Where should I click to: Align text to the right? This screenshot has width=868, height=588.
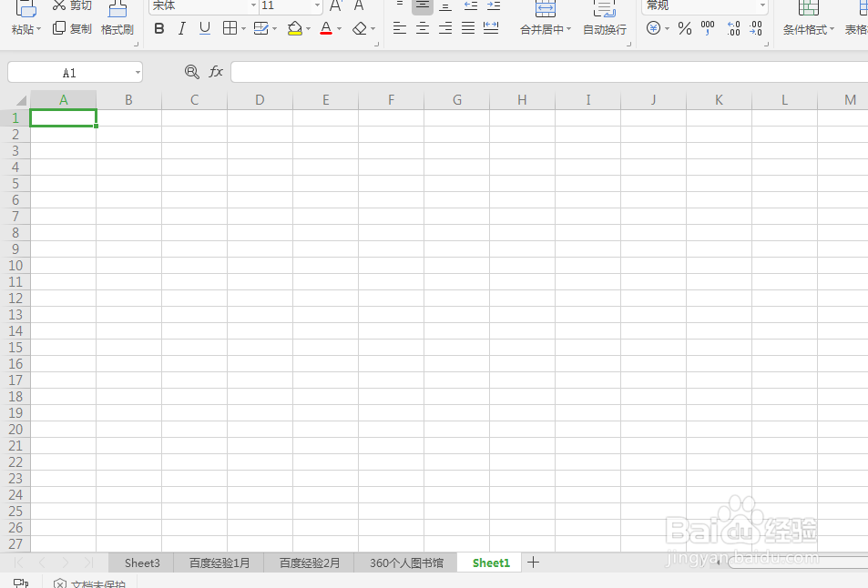click(x=445, y=29)
